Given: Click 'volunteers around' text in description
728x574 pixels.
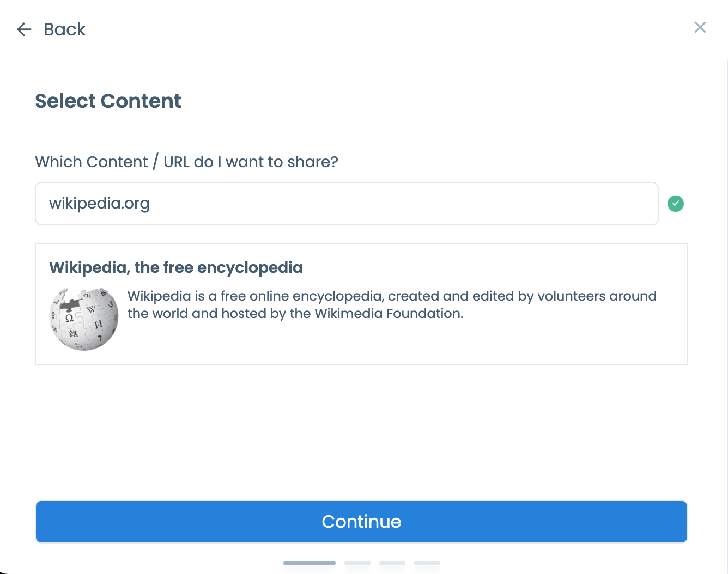Looking at the screenshot, I should (597, 296).
